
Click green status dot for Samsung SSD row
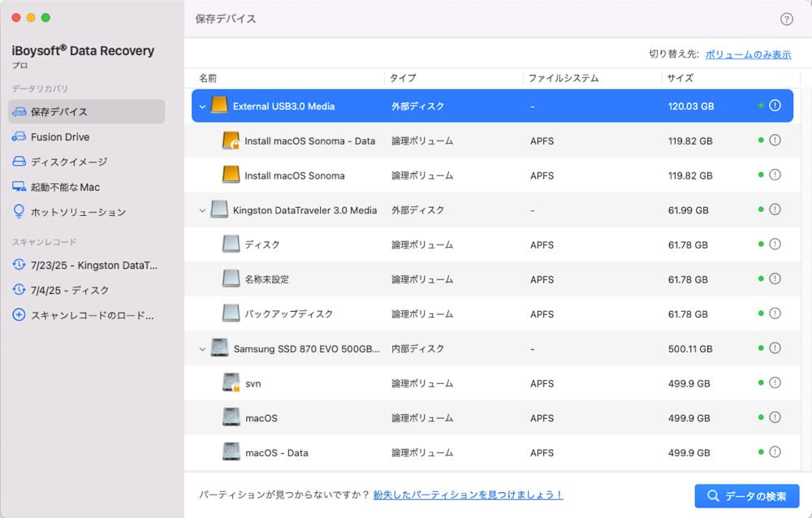761,348
